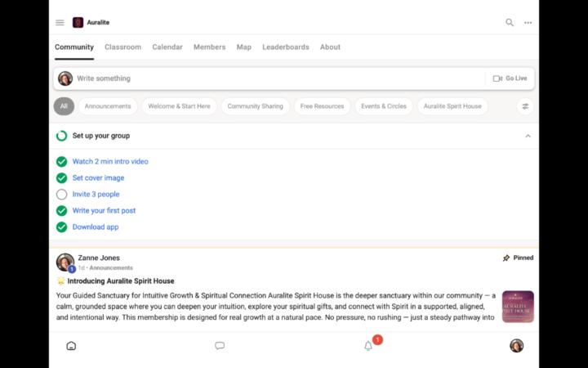This screenshot has width=588, height=368.
Task: Open Watch 2 min intro video link
Action: 110,162
